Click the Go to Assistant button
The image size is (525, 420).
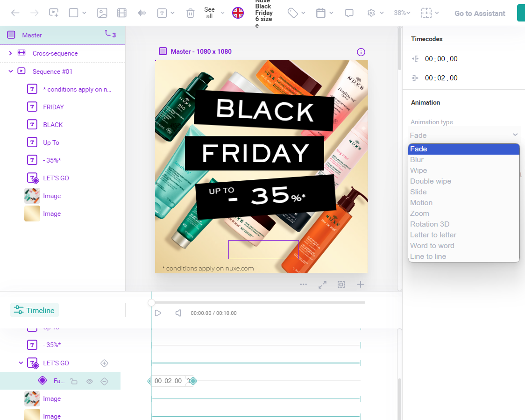point(480,13)
